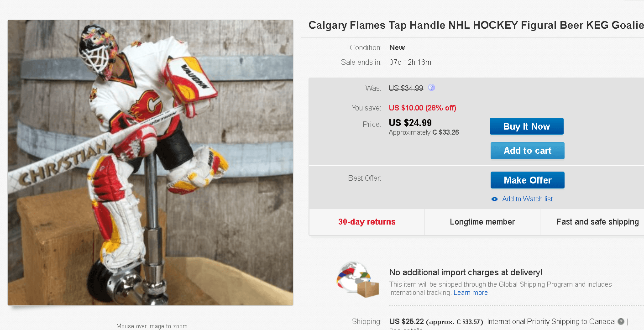Click the help icon beside the original price

(x=431, y=88)
